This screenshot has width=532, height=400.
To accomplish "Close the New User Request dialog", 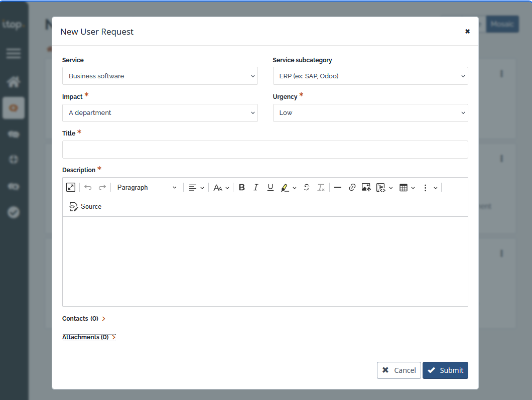I will (467, 31).
